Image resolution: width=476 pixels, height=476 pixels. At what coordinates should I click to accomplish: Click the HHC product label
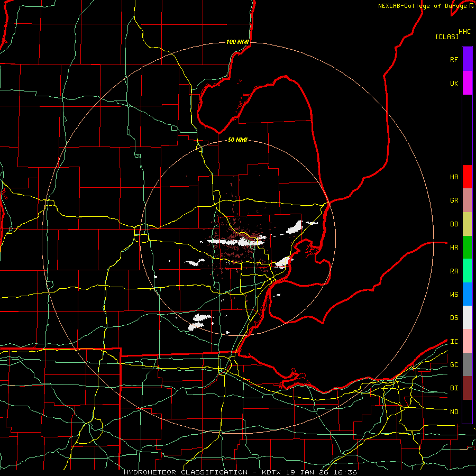pos(465,32)
